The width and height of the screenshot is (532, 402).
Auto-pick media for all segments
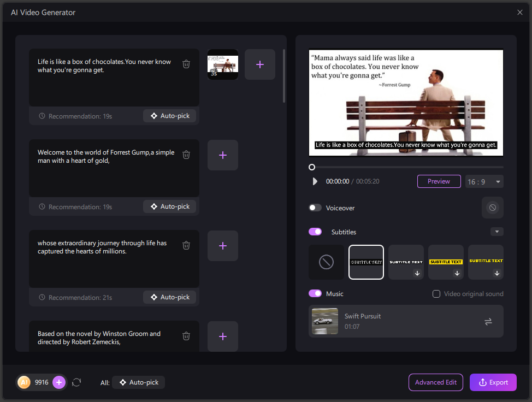click(138, 382)
